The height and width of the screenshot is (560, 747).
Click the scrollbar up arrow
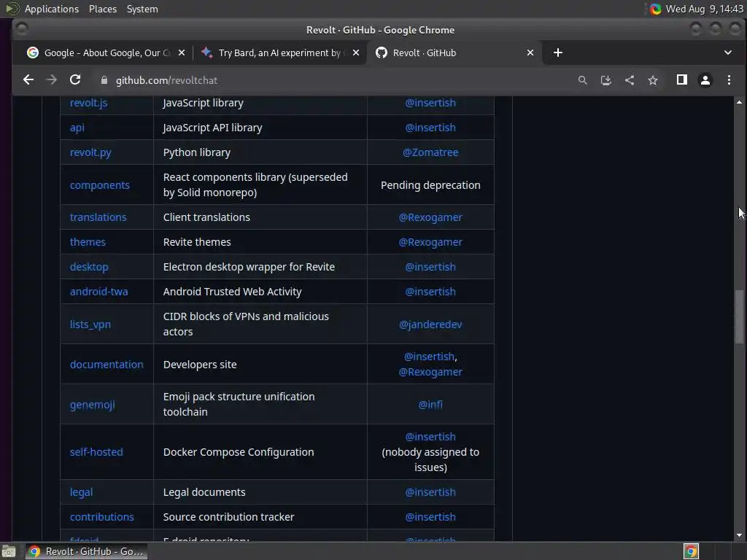tap(739, 102)
